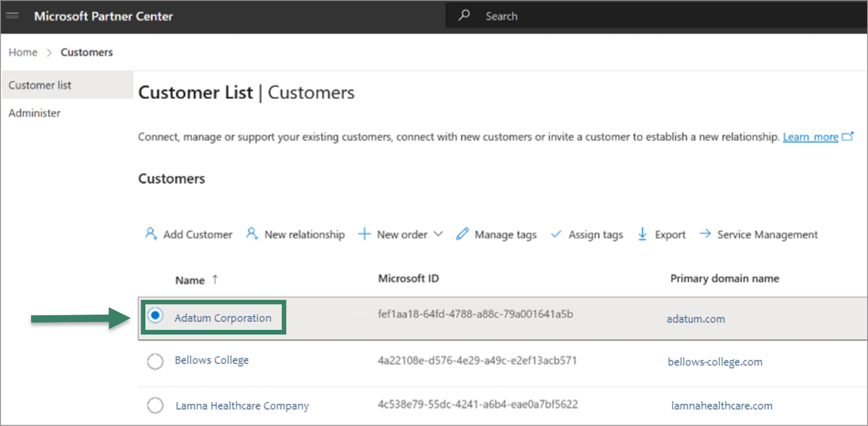Select the Bellows College radio button

pos(155,361)
